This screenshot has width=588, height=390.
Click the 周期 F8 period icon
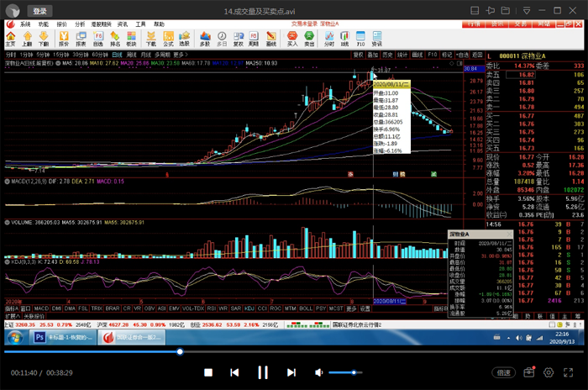(254, 39)
